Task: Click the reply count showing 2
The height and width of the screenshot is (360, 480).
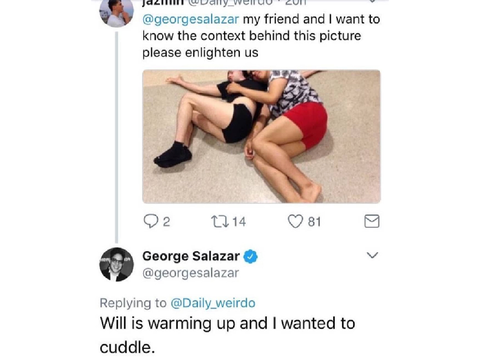Action: (166, 222)
